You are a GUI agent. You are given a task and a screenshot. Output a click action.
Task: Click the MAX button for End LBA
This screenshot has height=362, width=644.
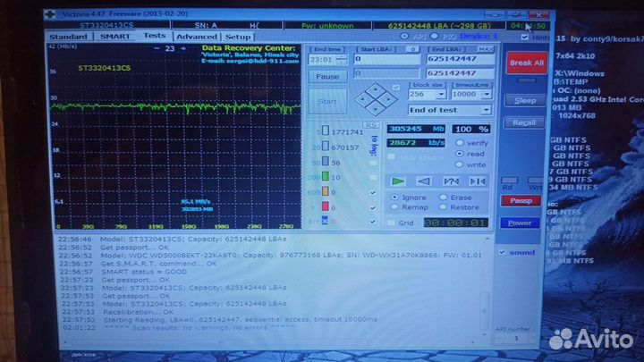tap(486, 48)
